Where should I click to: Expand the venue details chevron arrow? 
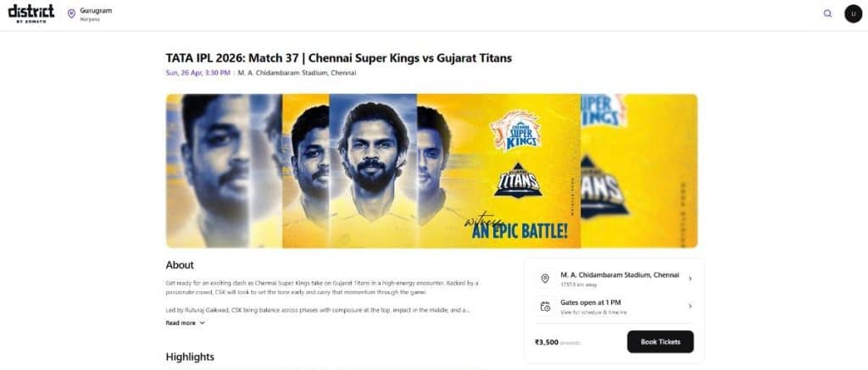pyautogui.click(x=690, y=279)
